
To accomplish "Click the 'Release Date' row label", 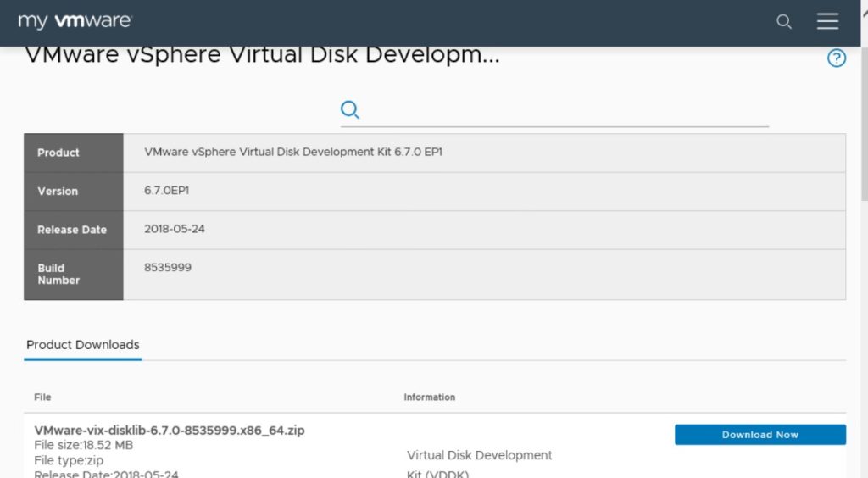I will (72, 230).
